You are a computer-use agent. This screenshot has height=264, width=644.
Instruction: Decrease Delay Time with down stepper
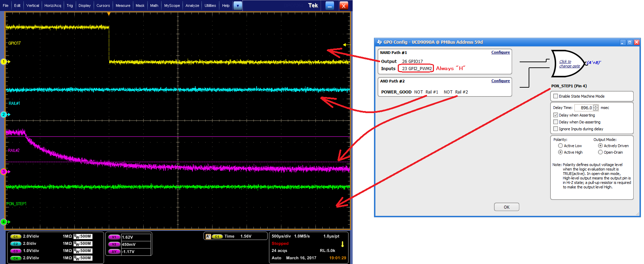(596, 109)
